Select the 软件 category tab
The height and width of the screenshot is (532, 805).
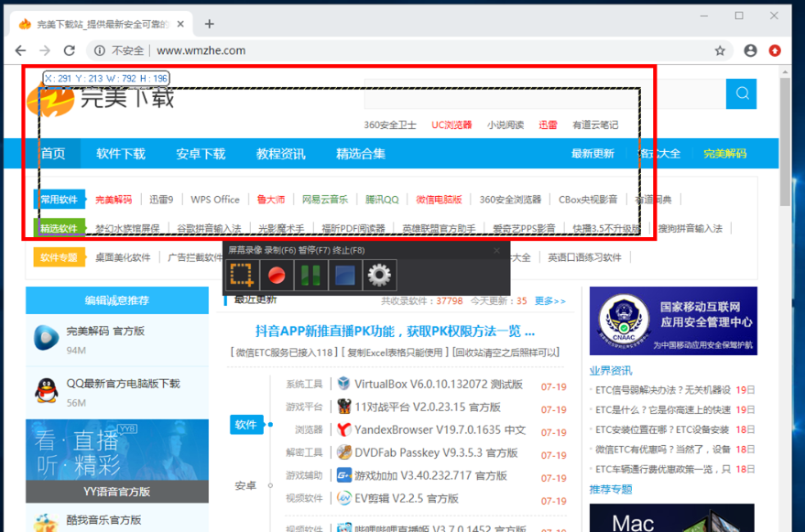(245, 425)
